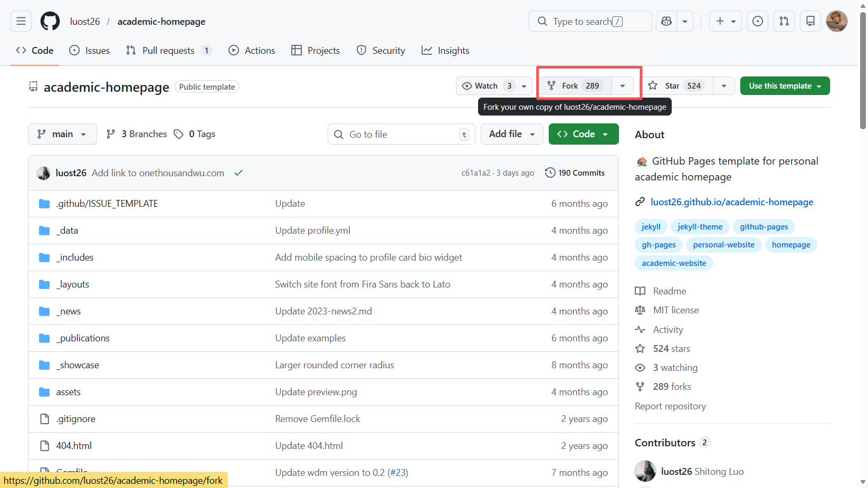Open the pull requests header icon
This screenshot has height=488, width=868.
pos(784,21)
